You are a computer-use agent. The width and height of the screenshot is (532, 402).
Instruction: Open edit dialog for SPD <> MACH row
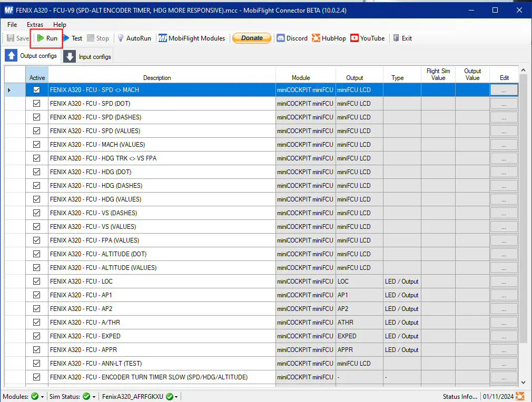pyautogui.click(x=504, y=90)
